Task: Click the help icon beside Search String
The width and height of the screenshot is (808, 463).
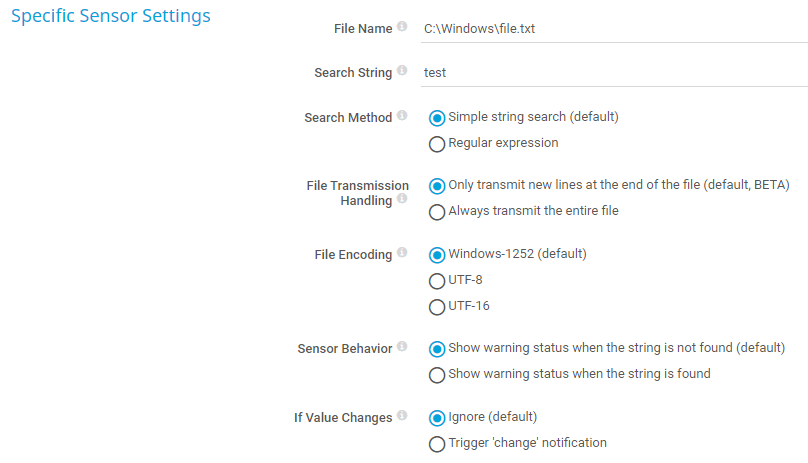Action: pyautogui.click(x=402, y=71)
